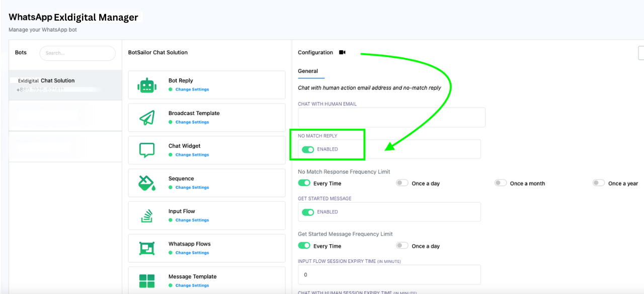Click the No Match Response Frequency Limit label
Screen dimensions: 644x294
click(x=344, y=172)
